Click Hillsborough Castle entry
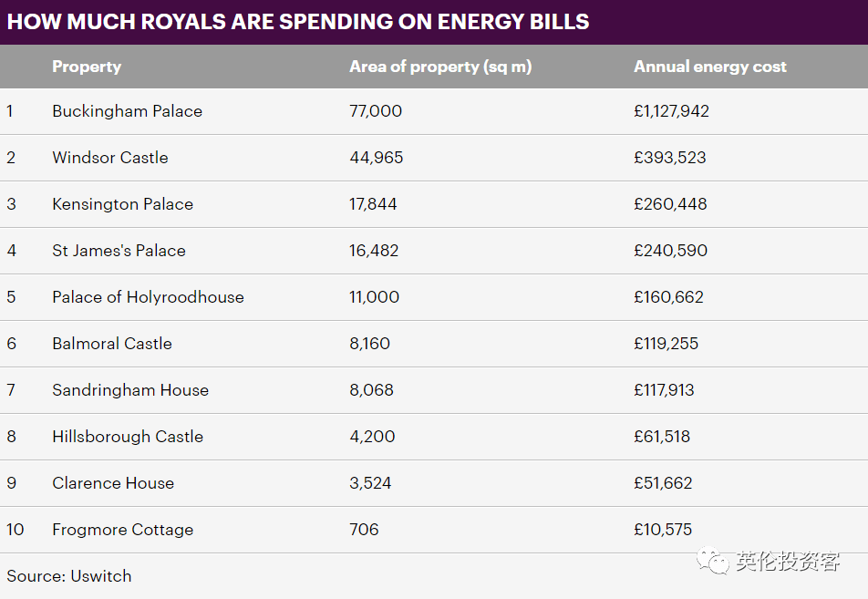 click(128, 437)
